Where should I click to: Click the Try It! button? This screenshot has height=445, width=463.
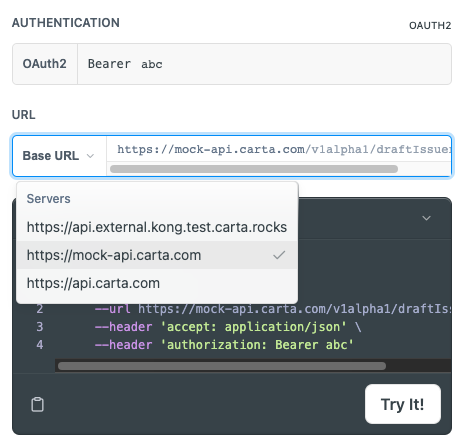(x=403, y=404)
